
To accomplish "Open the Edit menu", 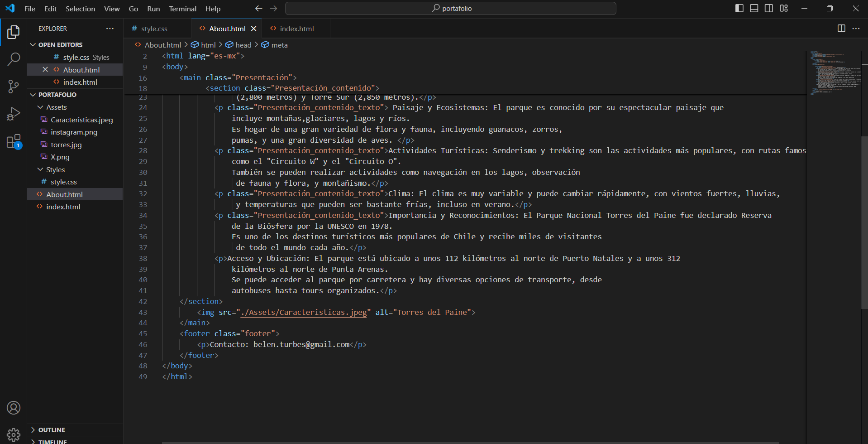I will [50, 9].
